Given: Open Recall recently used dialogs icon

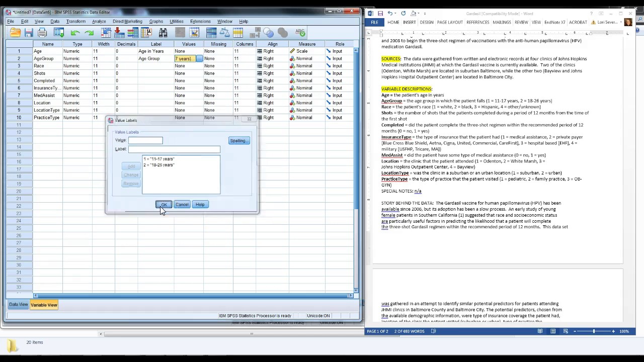Looking at the screenshot, I should (59, 33).
